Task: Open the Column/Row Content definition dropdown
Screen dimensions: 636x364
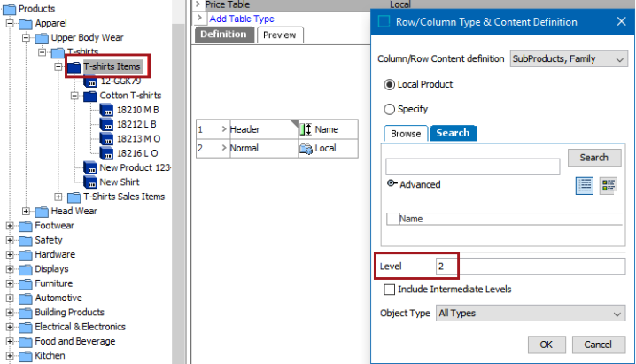Action: point(569,59)
